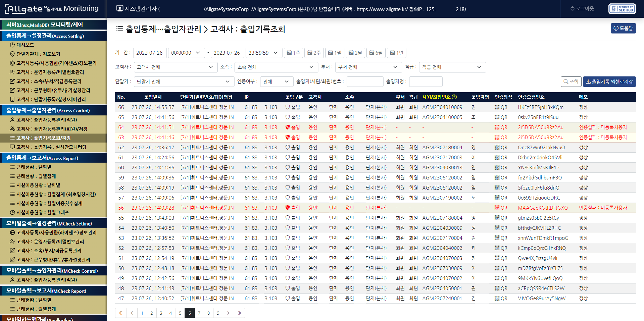Click the shield icon in row 66
This screenshot has width=644, height=321.
point(287,107)
